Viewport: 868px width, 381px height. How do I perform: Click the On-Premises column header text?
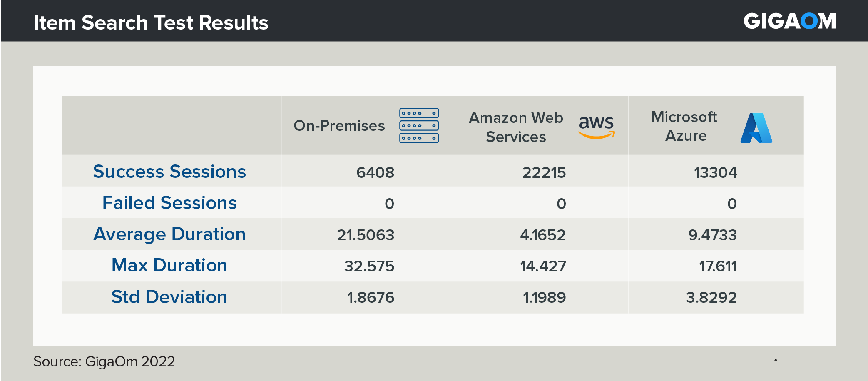(x=339, y=126)
